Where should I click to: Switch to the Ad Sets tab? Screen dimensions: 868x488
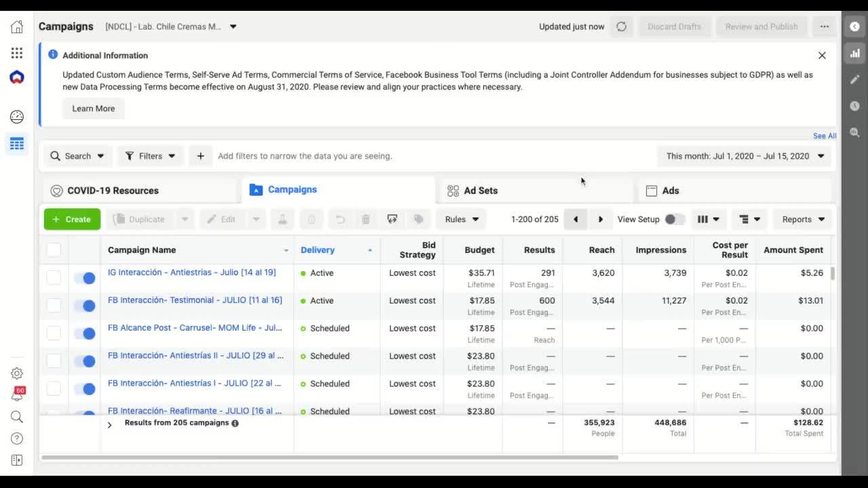tap(481, 190)
